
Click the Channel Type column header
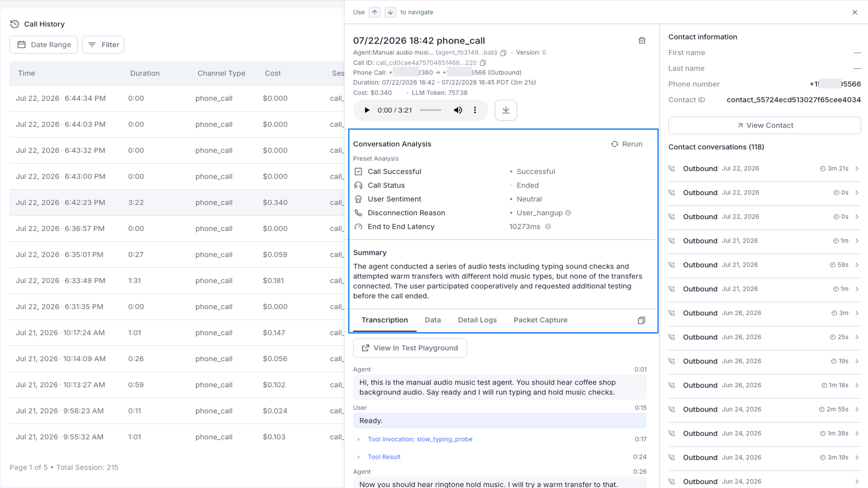click(221, 73)
